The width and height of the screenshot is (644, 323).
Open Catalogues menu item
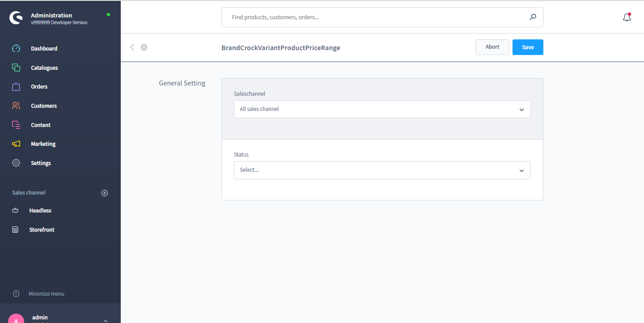(x=44, y=68)
